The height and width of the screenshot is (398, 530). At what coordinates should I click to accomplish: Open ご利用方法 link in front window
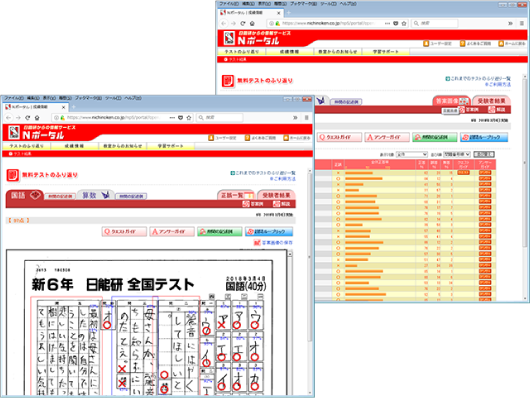coord(283,179)
